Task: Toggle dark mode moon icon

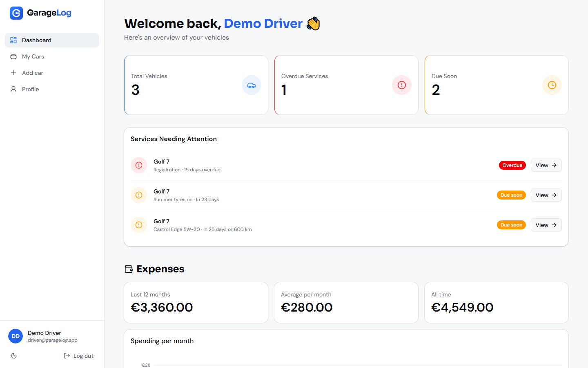Action: 14,356
